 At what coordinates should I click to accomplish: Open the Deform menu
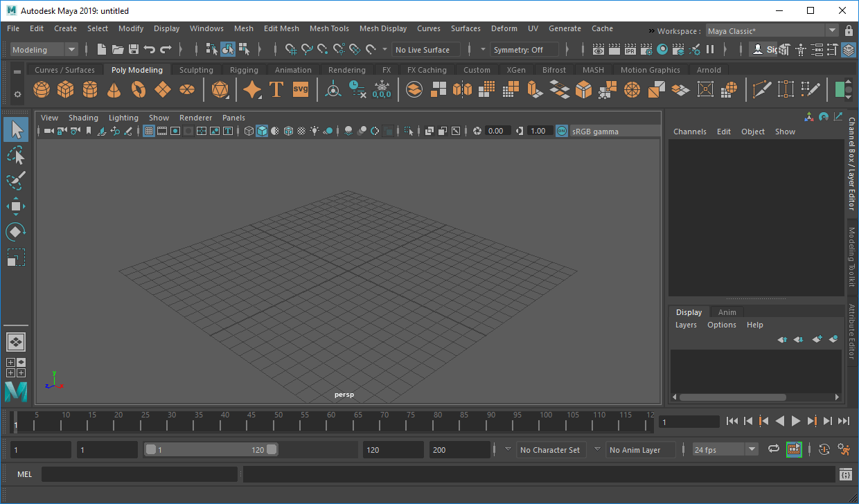pos(504,28)
